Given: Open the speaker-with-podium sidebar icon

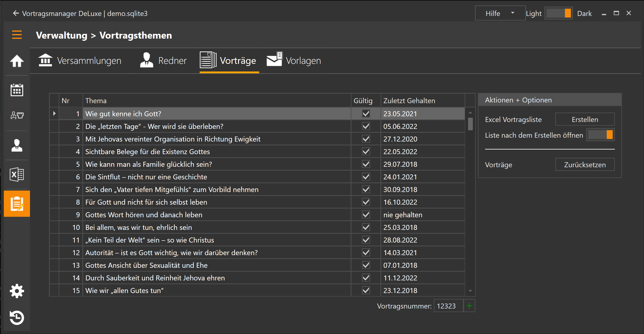Looking at the screenshot, I should (17, 115).
